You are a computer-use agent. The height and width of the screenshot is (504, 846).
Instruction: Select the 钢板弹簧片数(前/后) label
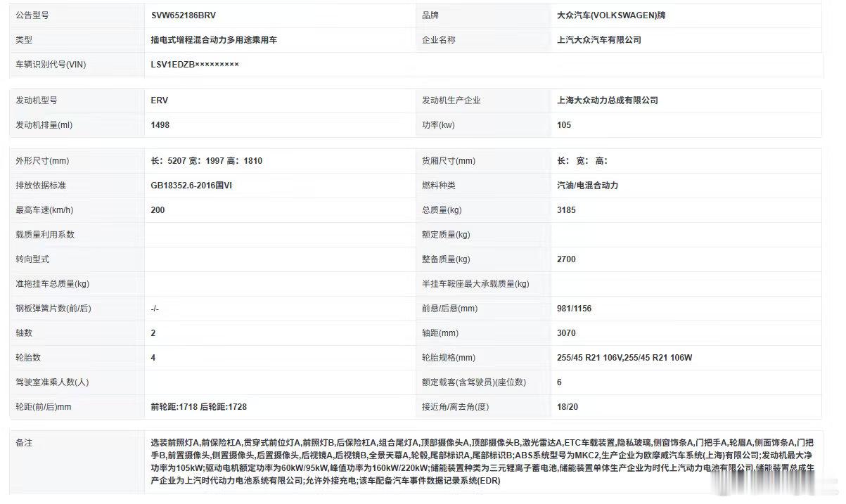(53, 309)
